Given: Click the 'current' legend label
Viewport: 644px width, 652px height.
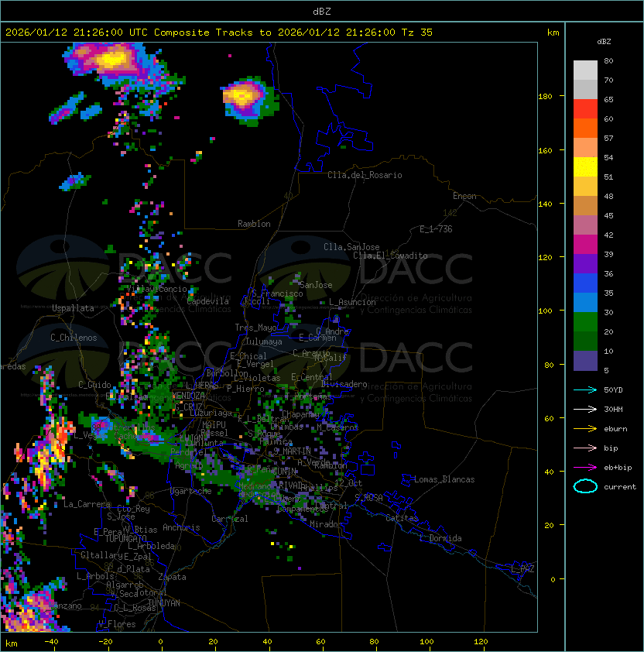Looking at the screenshot, I should pyautogui.click(x=620, y=487).
